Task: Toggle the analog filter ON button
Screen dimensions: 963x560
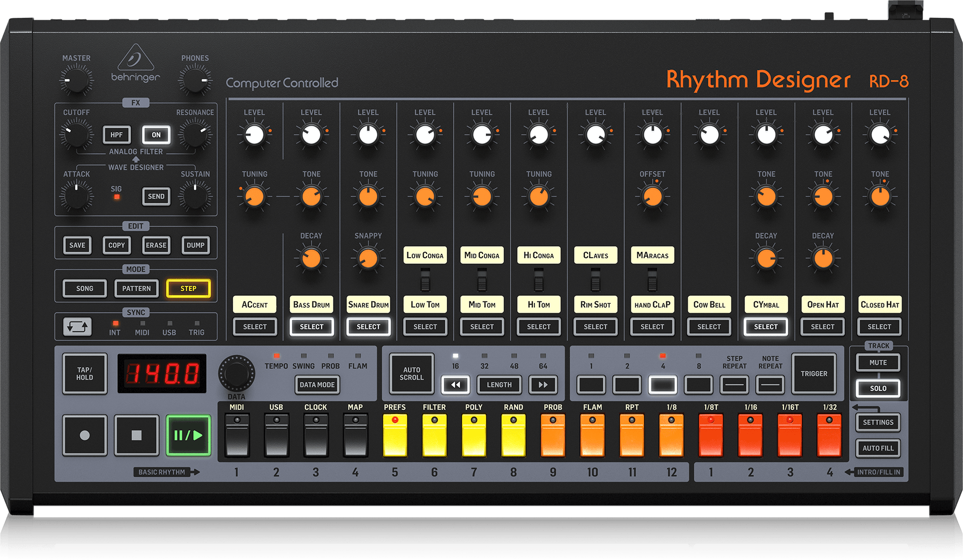Action: coord(156,135)
